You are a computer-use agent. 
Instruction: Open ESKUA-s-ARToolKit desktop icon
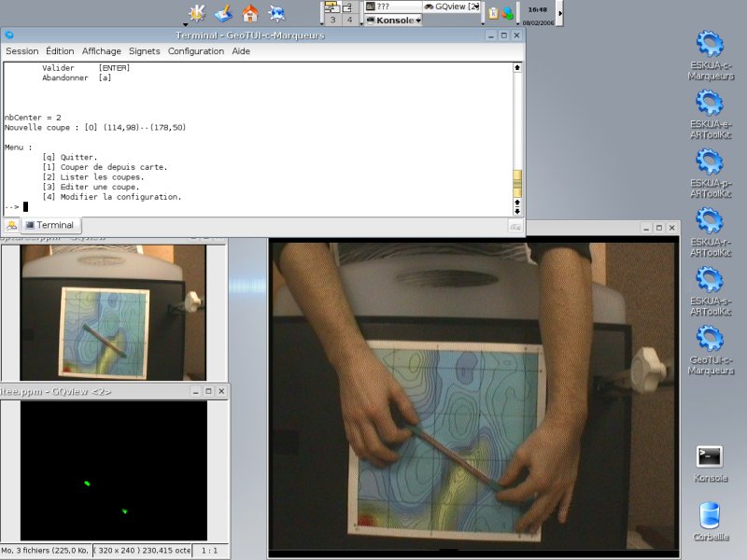point(711,291)
